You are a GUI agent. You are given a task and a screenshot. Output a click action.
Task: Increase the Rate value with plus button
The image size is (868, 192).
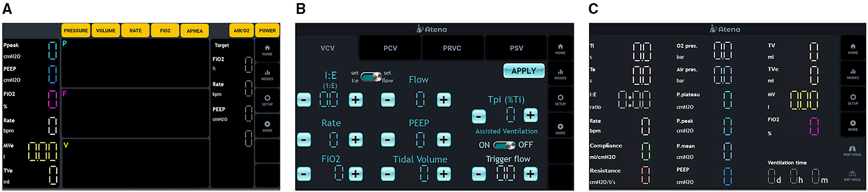click(356, 139)
